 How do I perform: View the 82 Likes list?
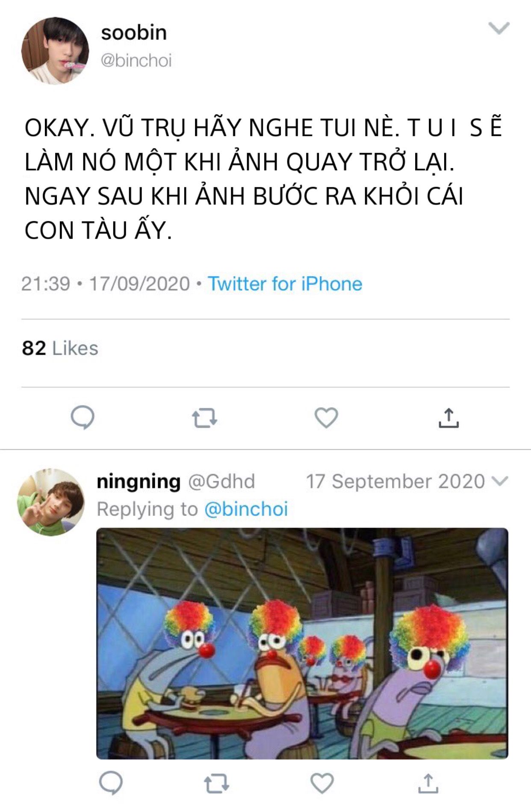[60, 348]
